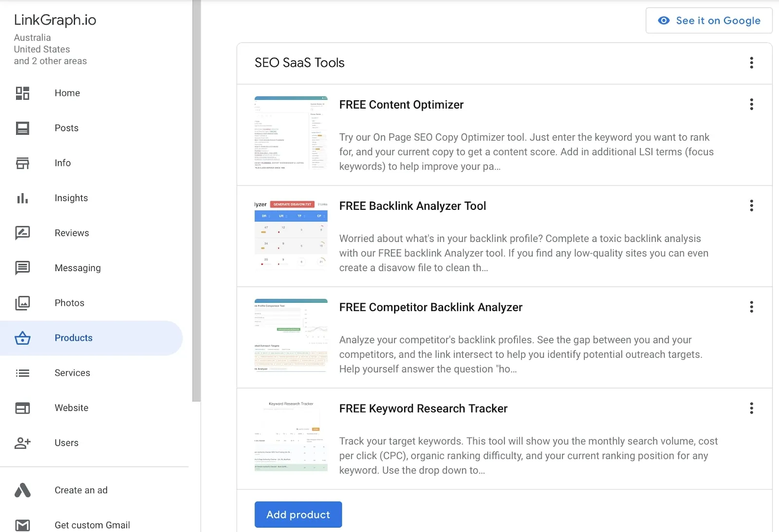Viewport: 779px width, 532px height.
Task: Click the Posts icon in sidebar
Action: coord(22,128)
